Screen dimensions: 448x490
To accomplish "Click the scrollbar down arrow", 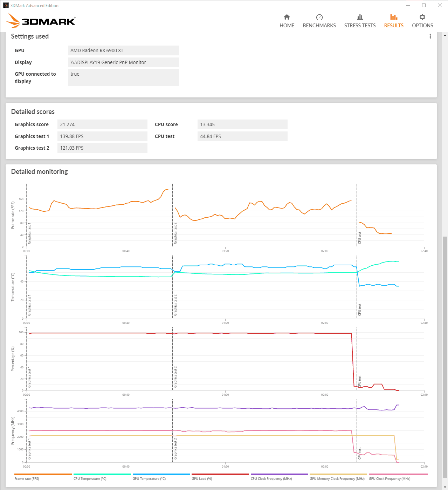I will tap(445, 487).
